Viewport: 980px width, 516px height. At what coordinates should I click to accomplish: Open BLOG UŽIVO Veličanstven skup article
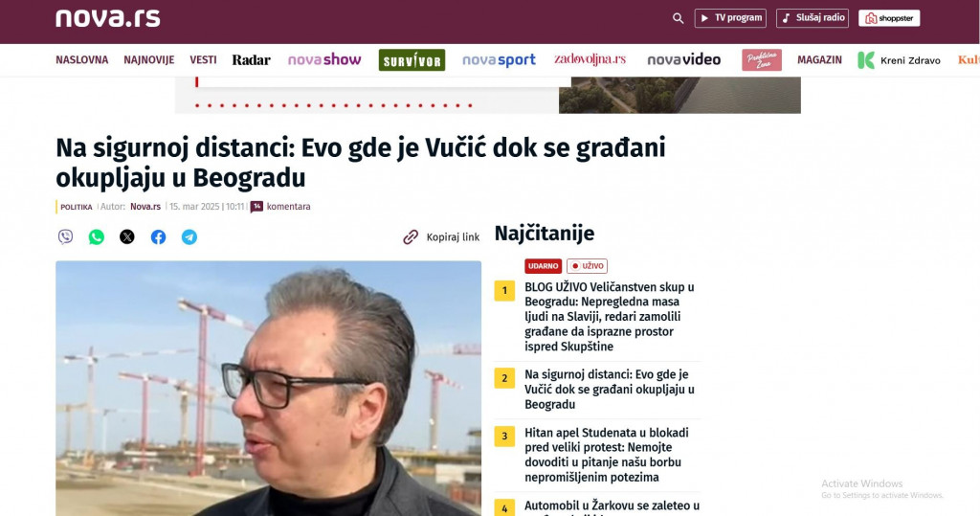tap(610, 317)
